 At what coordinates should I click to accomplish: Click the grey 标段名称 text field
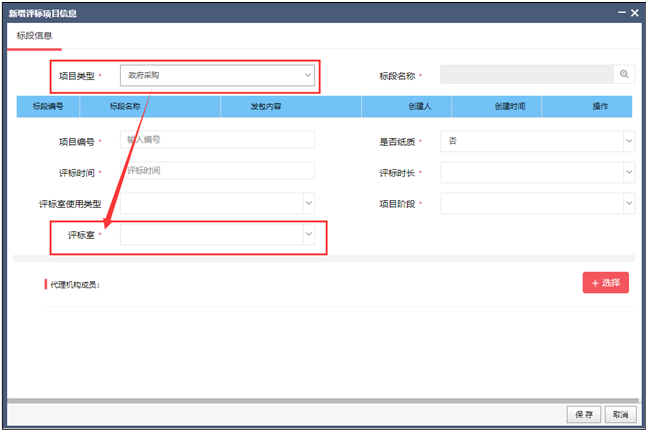point(526,74)
